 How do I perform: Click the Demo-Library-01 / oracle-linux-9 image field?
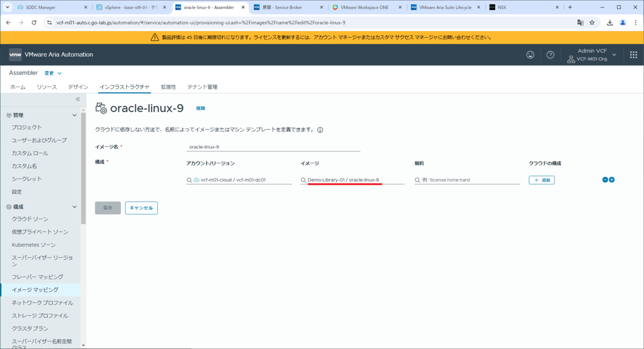tap(353, 180)
